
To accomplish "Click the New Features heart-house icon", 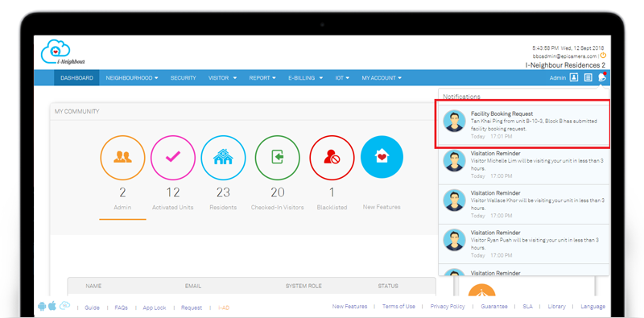I will click(382, 157).
